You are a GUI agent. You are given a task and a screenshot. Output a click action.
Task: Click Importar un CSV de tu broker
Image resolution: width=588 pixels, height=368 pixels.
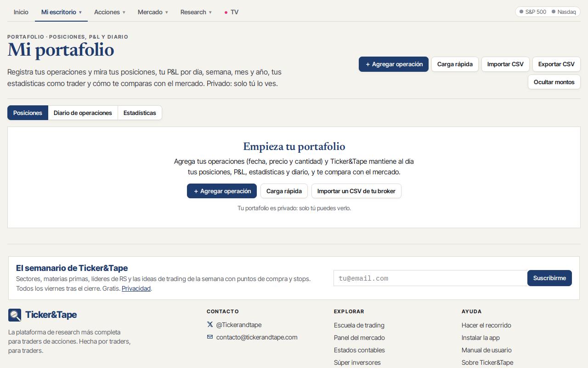tap(356, 191)
